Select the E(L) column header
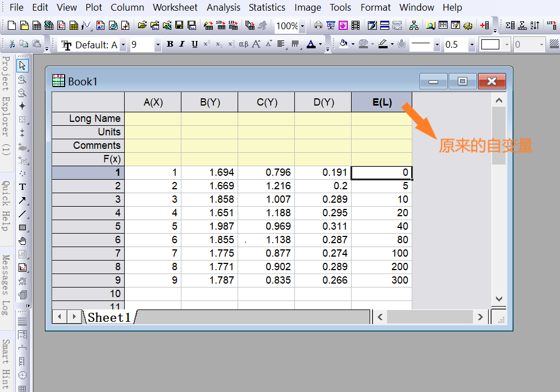This screenshot has height=392, width=560. click(x=381, y=102)
